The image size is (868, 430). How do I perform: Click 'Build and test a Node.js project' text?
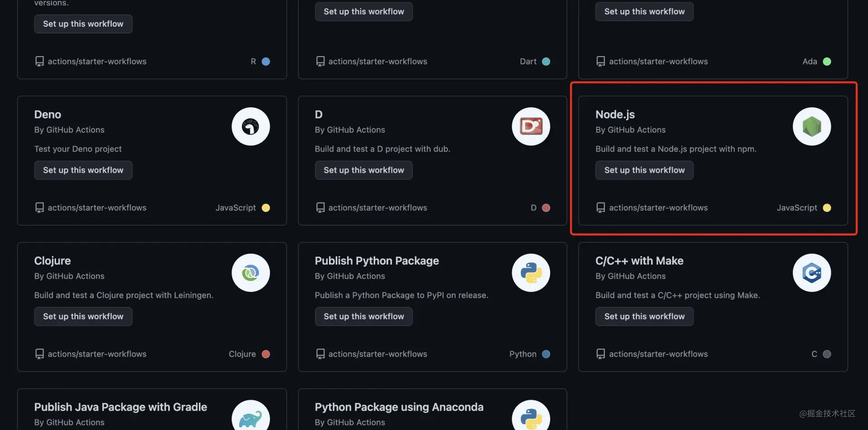point(676,149)
